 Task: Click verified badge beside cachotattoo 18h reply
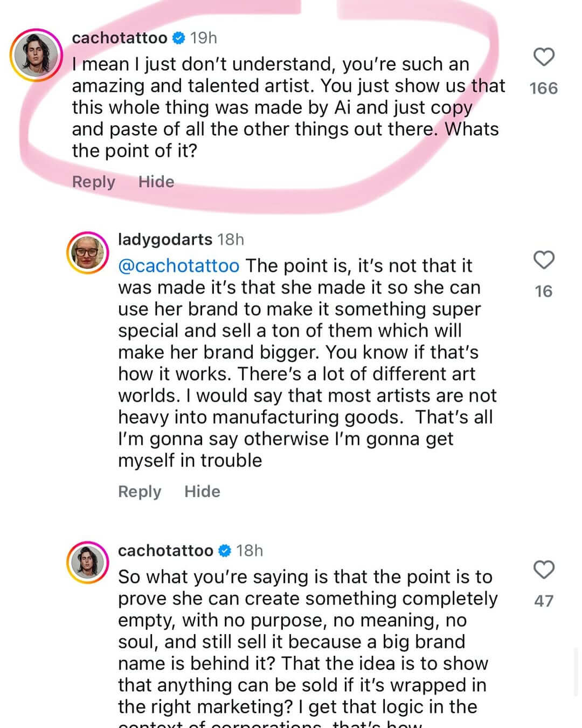[225, 551]
